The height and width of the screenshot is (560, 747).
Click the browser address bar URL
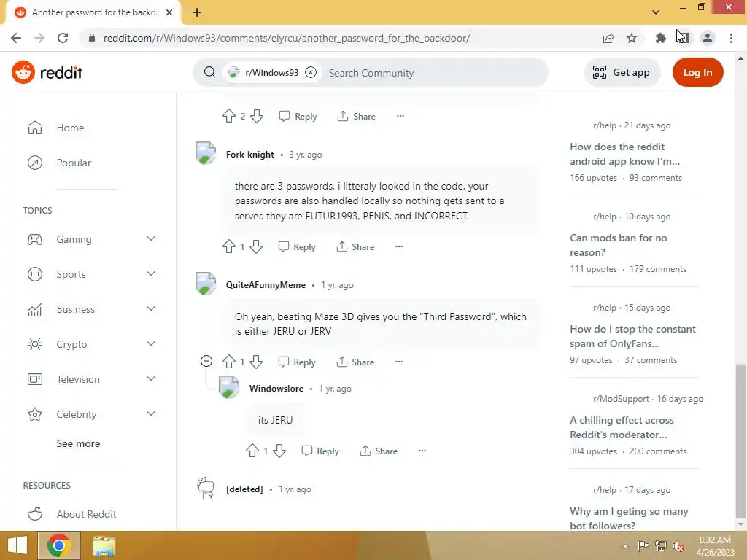(286, 38)
